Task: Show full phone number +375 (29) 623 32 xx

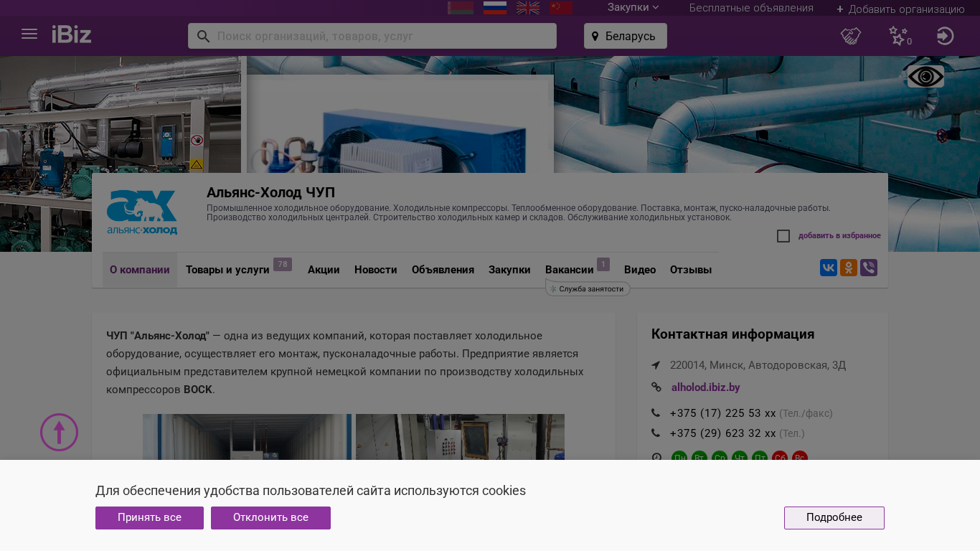Action: click(723, 433)
